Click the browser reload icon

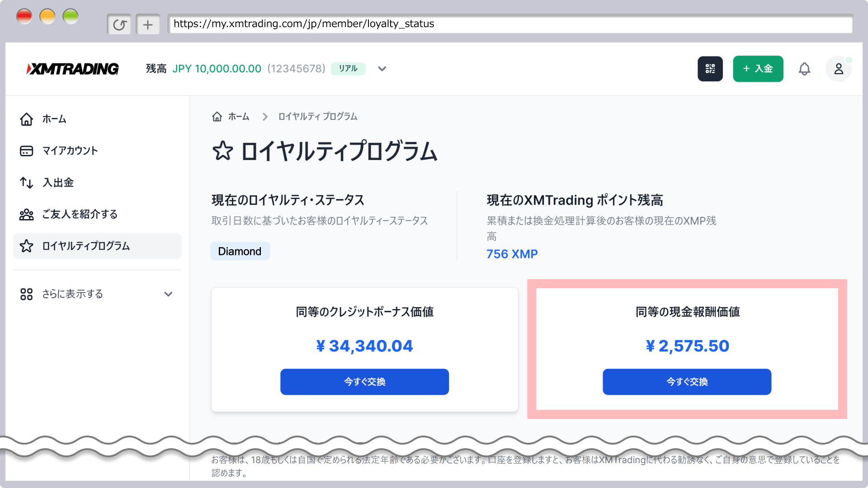pyautogui.click(x=119, y=24)
